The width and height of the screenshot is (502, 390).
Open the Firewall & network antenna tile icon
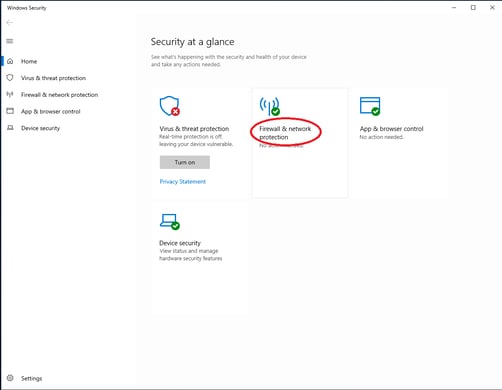[x=270, y=106]
